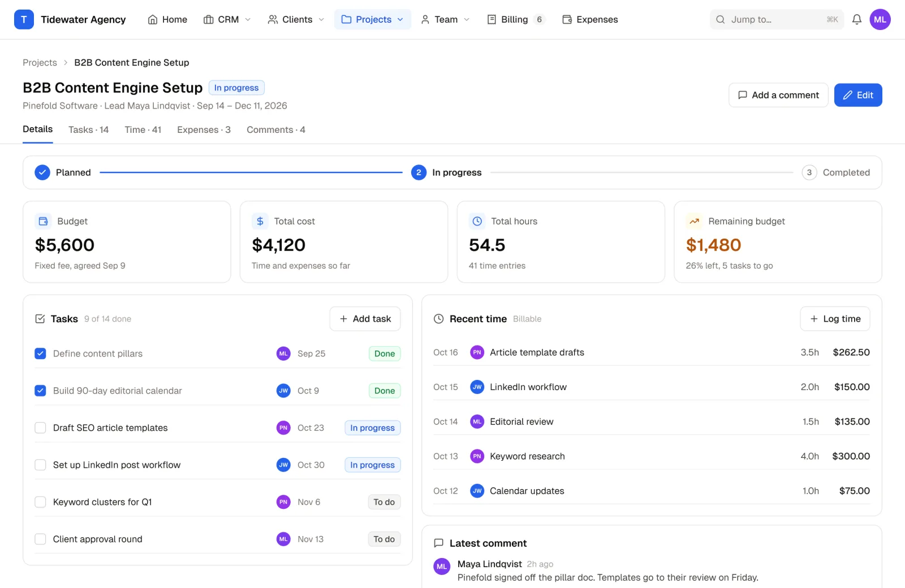The width and height of the screenshot is (905, 588).
Task: Expand the CRM dropdown menu
Action: pyautogui.click(x=227, y=19)
